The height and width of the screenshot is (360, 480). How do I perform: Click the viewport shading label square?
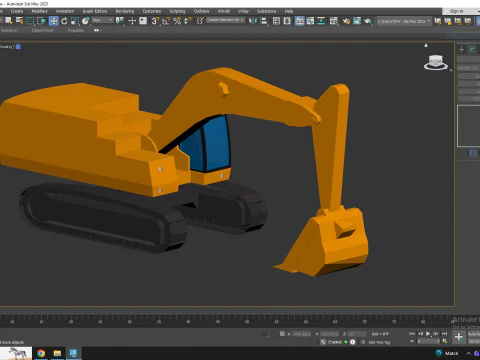pos(18,47)
